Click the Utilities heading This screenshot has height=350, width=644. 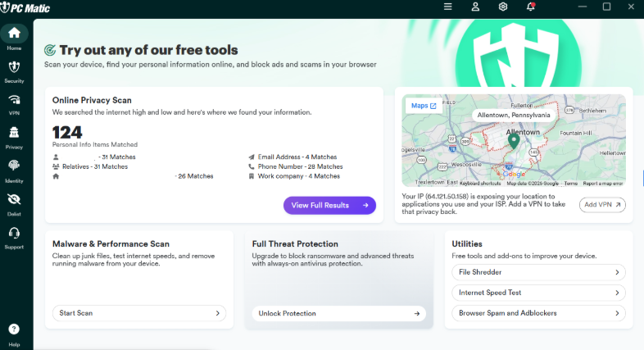click(467, 244)
